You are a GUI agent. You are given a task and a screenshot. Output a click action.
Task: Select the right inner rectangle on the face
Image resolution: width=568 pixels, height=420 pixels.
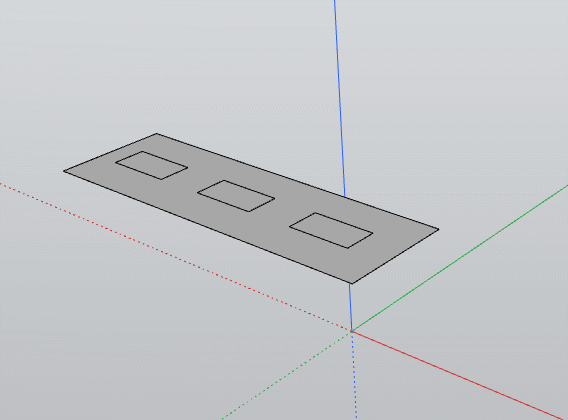point(331,230)
